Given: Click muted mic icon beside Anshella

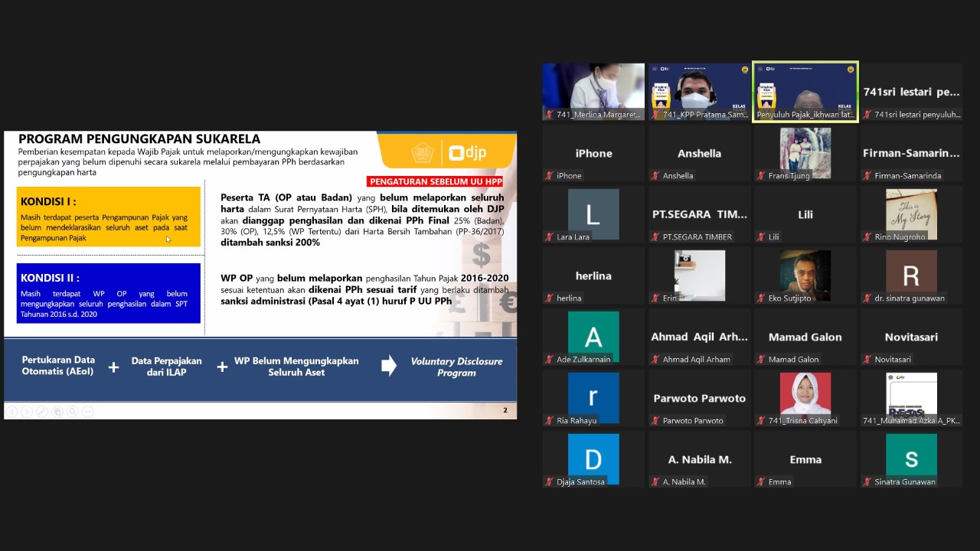Looking at the screenshot, I should click(655, 176).
